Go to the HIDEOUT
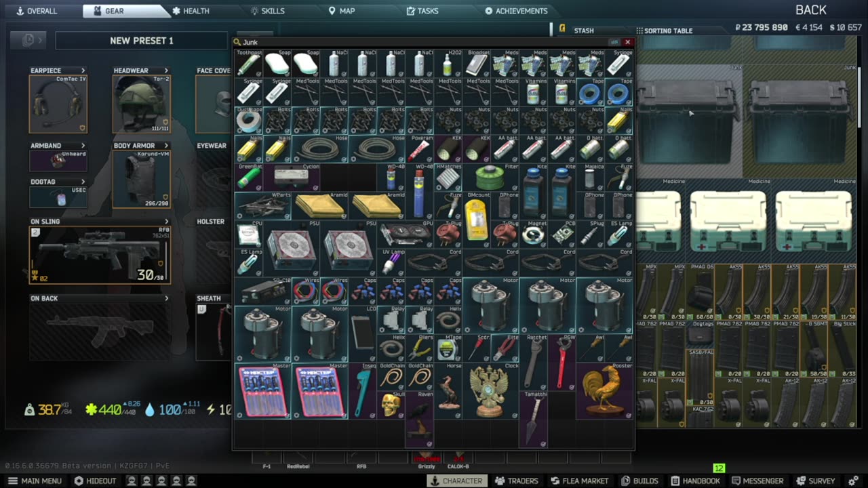The height and width of the screenshot is (488, 868). (x=95, y=481)
